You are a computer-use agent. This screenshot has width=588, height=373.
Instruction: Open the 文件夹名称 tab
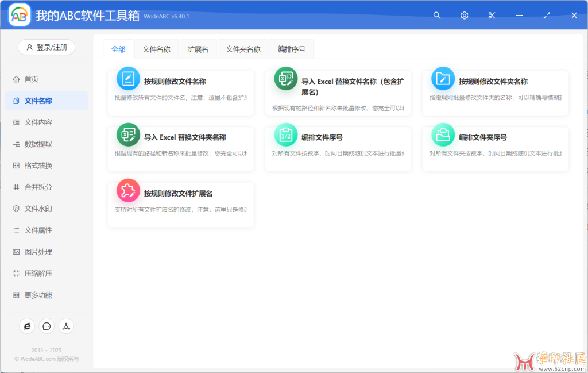click(242, 49)
